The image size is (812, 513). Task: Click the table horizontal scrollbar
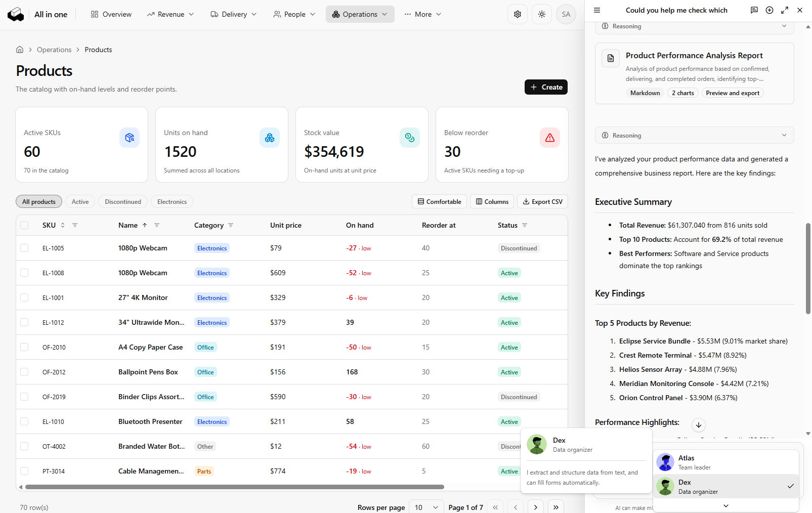(x=235, y=487)
